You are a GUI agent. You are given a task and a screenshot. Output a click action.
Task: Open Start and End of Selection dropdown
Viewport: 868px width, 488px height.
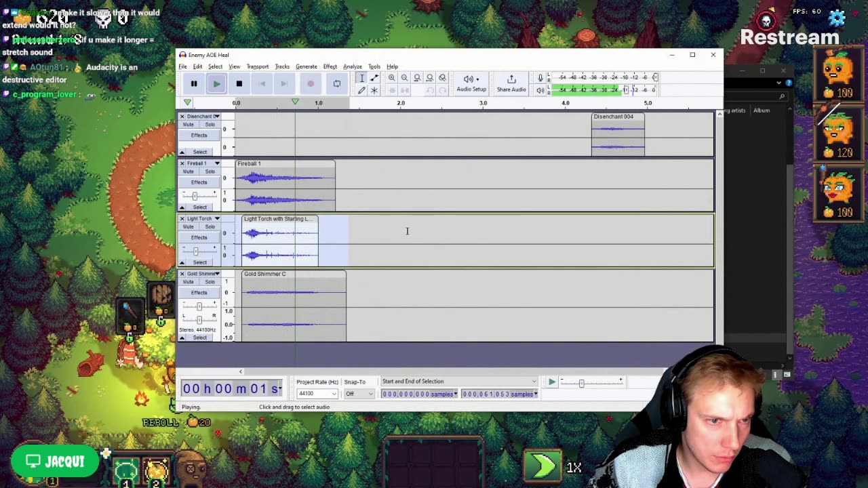click(458, 382)
